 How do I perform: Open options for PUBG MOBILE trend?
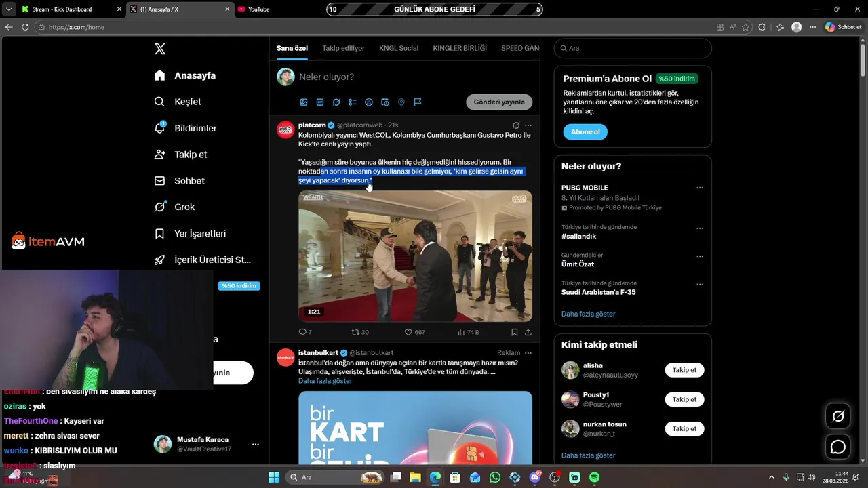(x=700, y=188)
